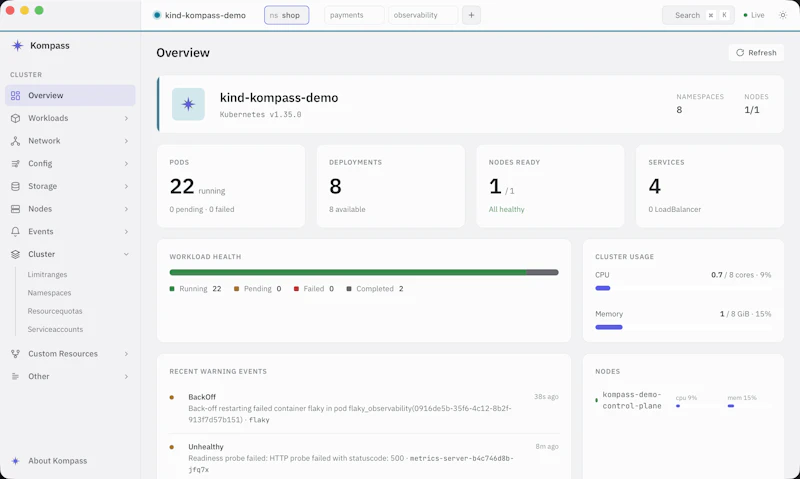Click the Overview grid icon in sidebar
Image resolution: width=800 pixels, height=479 pixels.
coord(15,95)
